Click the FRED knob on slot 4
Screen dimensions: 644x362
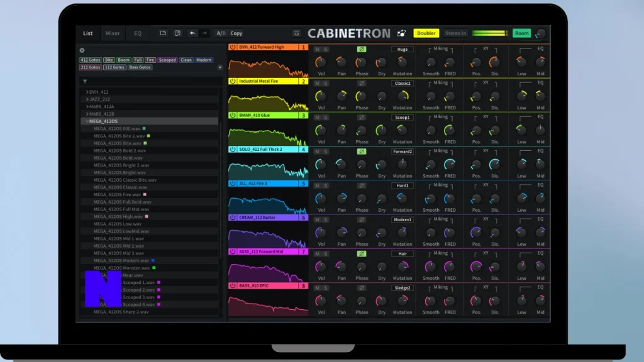(x=450, y=165)
